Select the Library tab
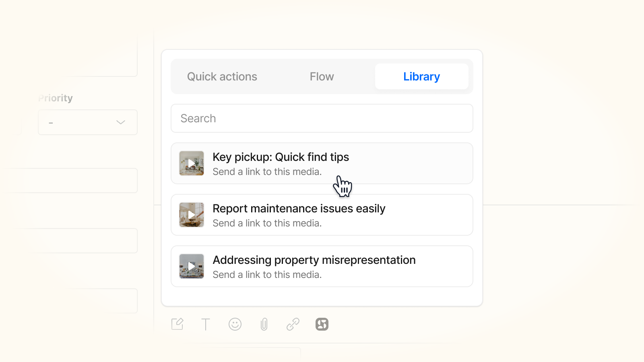This screenshot has height=362, width=644. click(x=422, y=76)
